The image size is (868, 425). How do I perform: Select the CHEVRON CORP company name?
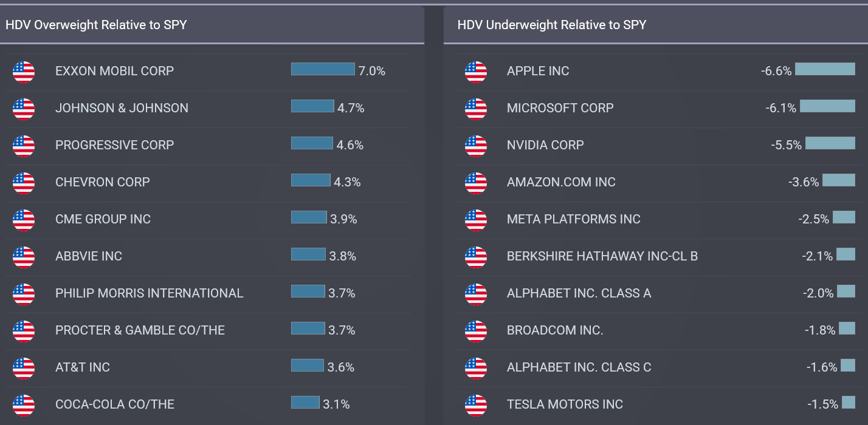tap(102, 182)
